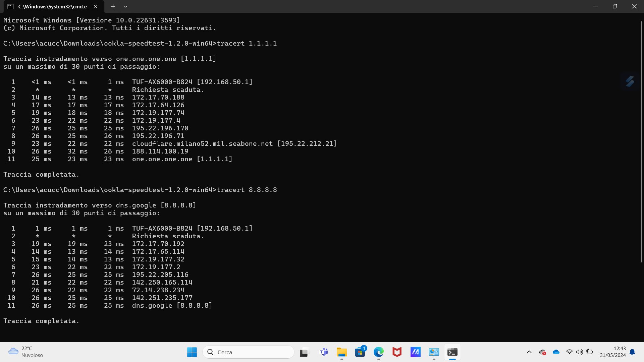Viewport: 644px width, 362px height.
Task: Open the clock and date panel
Action: point(613,352)
